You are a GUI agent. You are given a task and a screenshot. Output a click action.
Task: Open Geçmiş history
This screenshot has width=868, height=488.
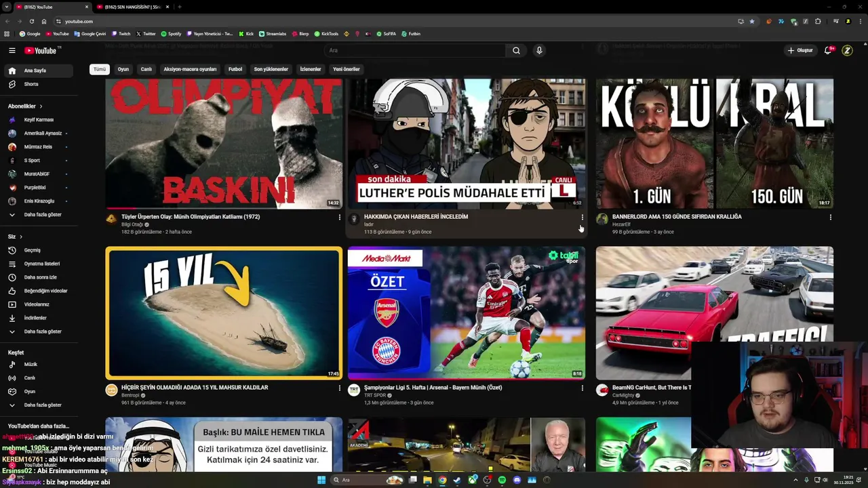pos(38,250)
